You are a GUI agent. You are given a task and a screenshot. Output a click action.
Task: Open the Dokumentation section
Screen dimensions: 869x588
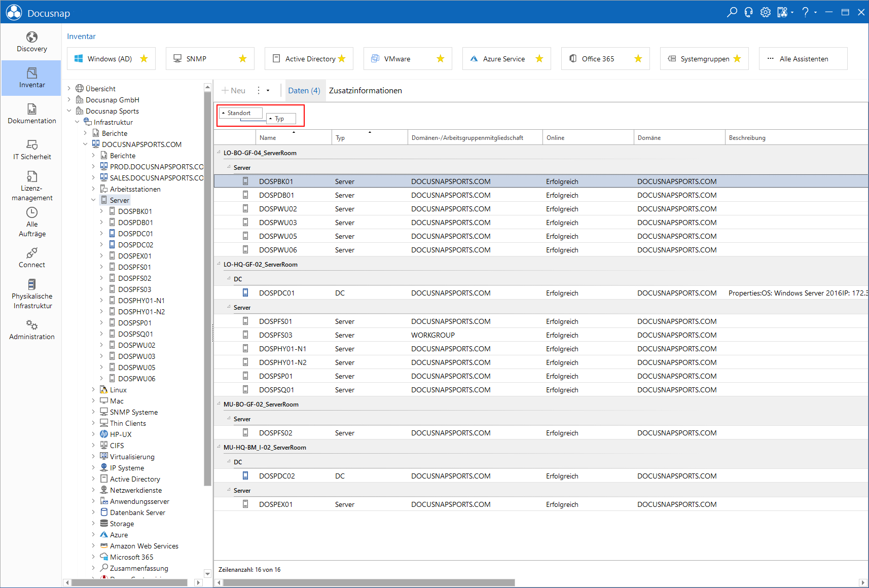click(31, 114)
